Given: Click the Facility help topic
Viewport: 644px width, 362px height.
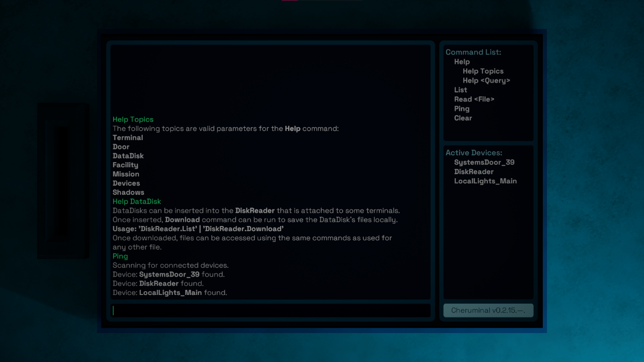Looking at the screenshot, I should pyautogui.click(x=125, y=165).
